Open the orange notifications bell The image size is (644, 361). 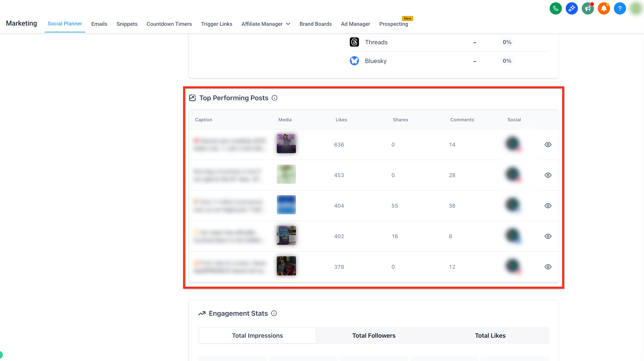click(x=603, y=9)
